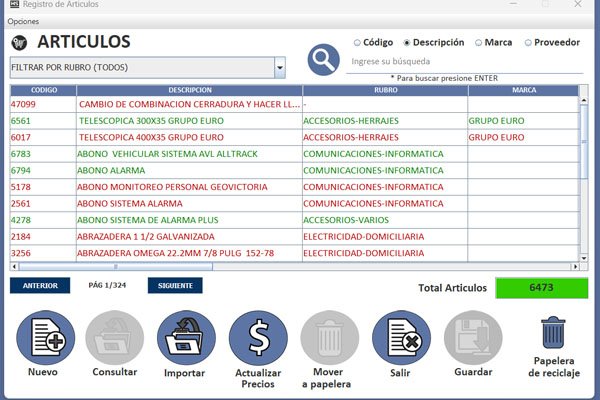Open the Opciones menu

[23, 21]
